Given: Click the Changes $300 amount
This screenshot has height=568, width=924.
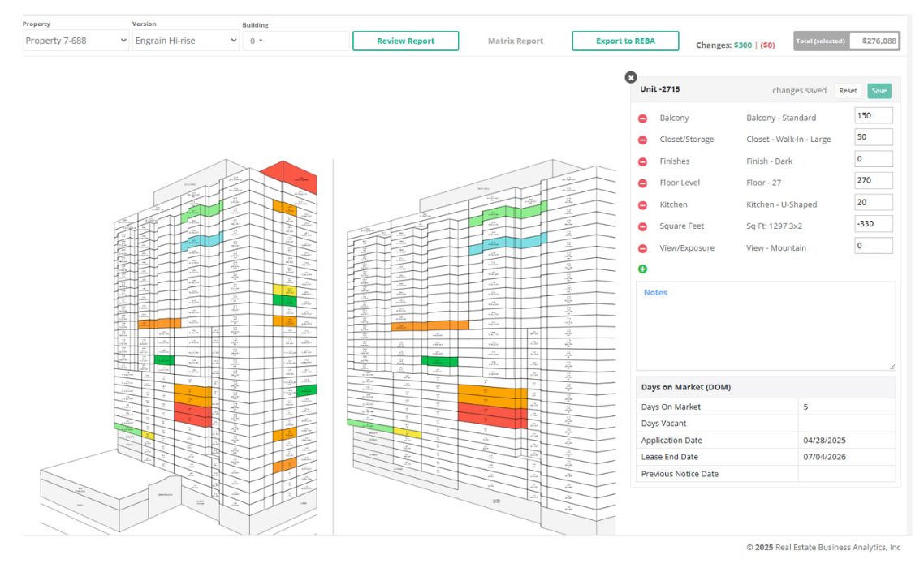Looking at the screenshot, I should click(742, 45).
